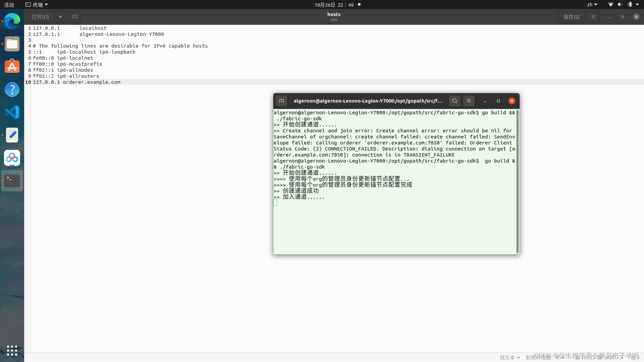Open the system status menu arrow
The image size is (644, 362).
[637, 5]
